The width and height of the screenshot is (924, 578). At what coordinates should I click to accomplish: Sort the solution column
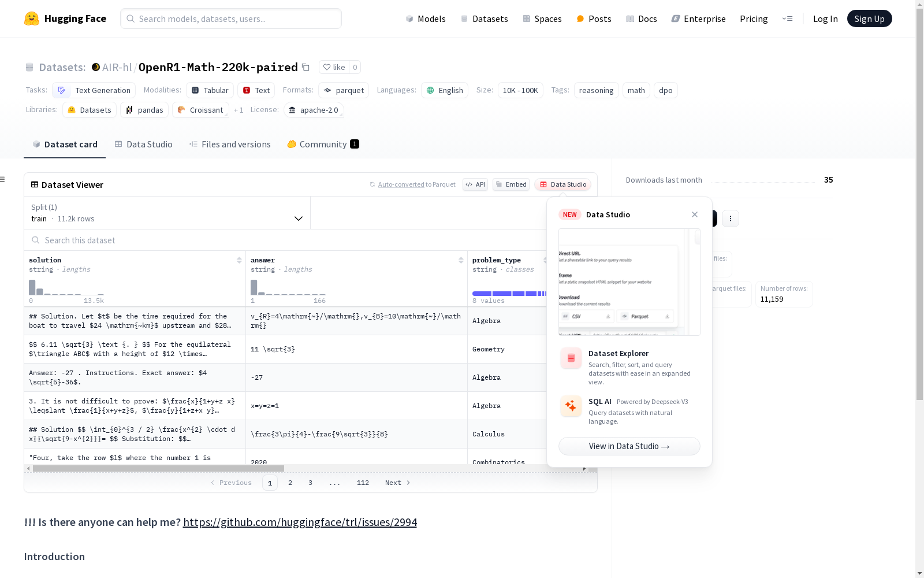click(239, 260)
